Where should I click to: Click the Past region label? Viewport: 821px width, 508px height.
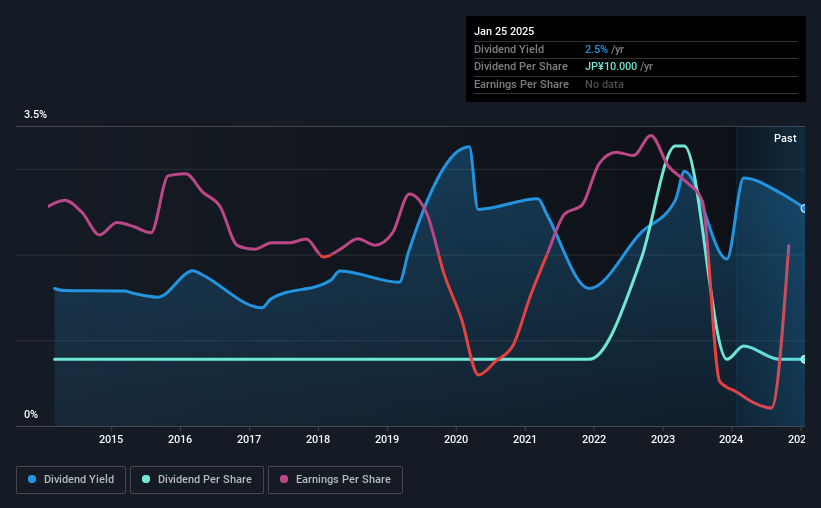click(x=785, y=138)
